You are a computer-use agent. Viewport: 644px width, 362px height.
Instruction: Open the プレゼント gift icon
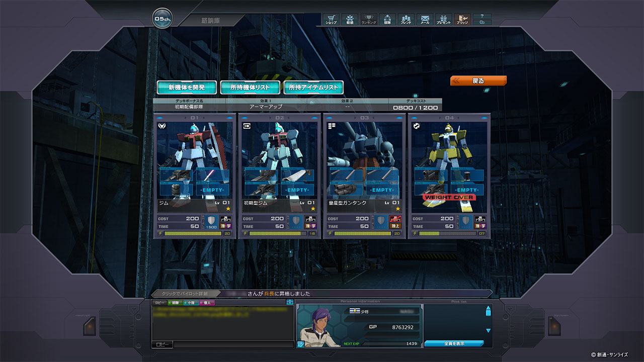tap(444, 20)
